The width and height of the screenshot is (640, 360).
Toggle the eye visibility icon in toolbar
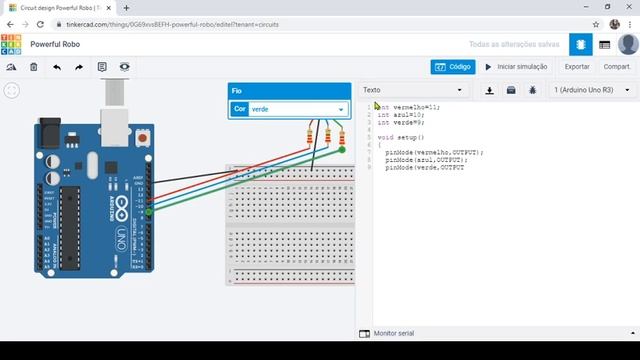(x=124, y=67)
